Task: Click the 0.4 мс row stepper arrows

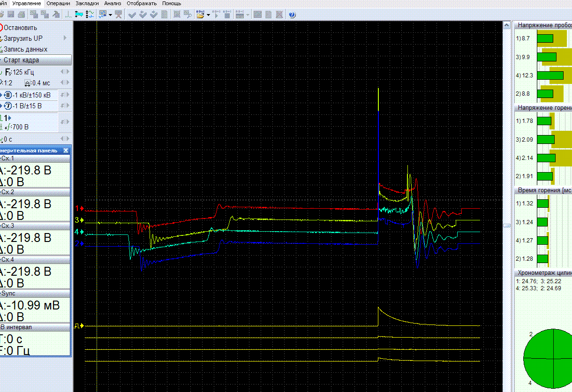Action: point(65,83)
